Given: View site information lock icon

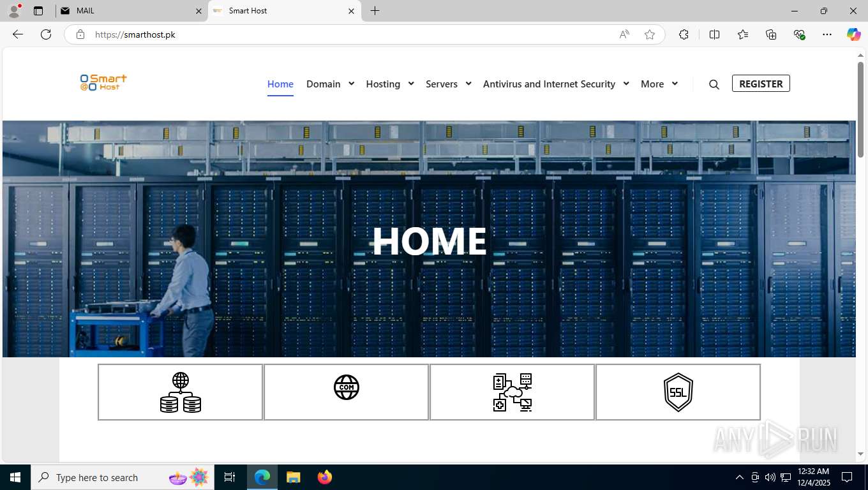Looking at the screenshot, I should tap(80, 34).
